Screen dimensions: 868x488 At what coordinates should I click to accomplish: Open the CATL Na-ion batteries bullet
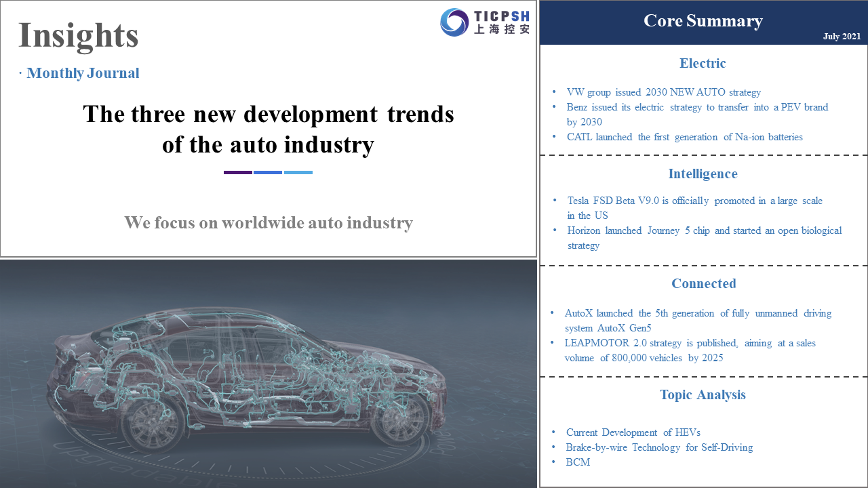click(x=684, y=137)
